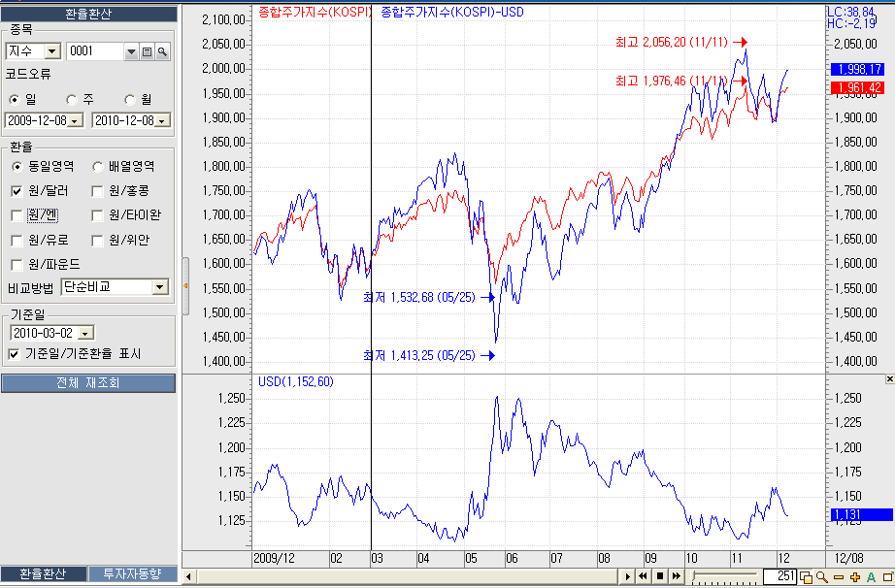The image size is (895, 588).
Task: Open the 지수 type dropdown
Action: pos(51,51)
